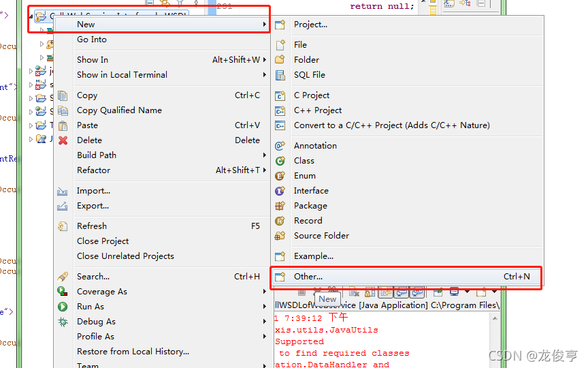This screenshot has height=368, width=588.
Task: Click the Example wizard icon
Action: point(280,256)
